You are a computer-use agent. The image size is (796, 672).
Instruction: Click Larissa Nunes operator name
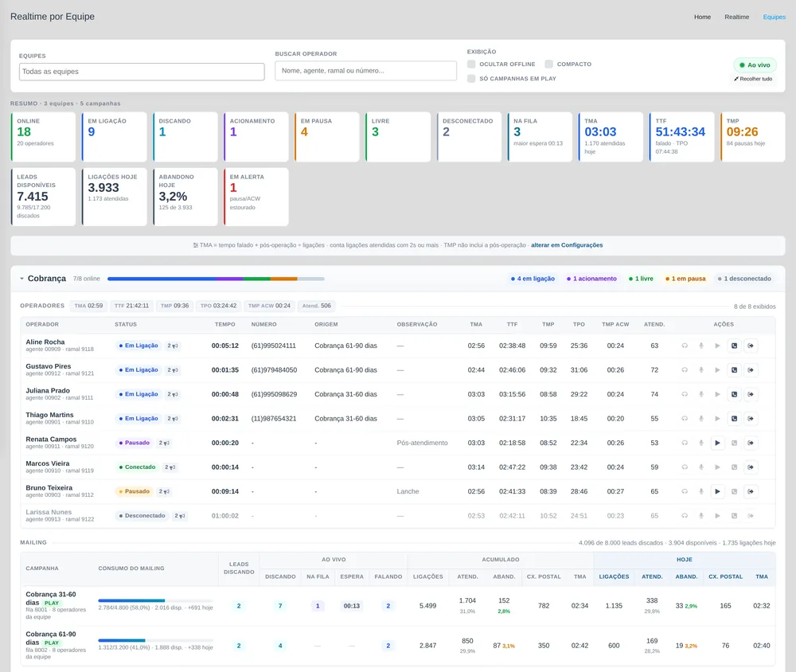point(49,513)
